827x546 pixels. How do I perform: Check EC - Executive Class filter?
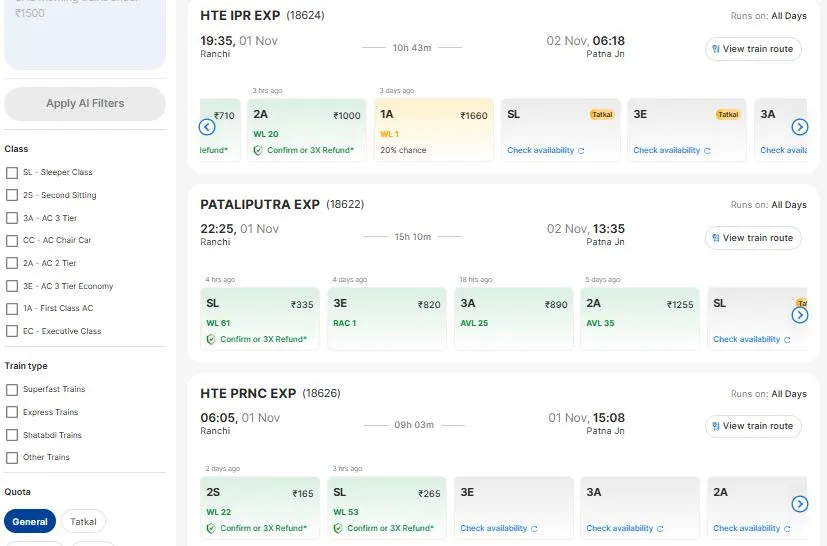(12, 331)
